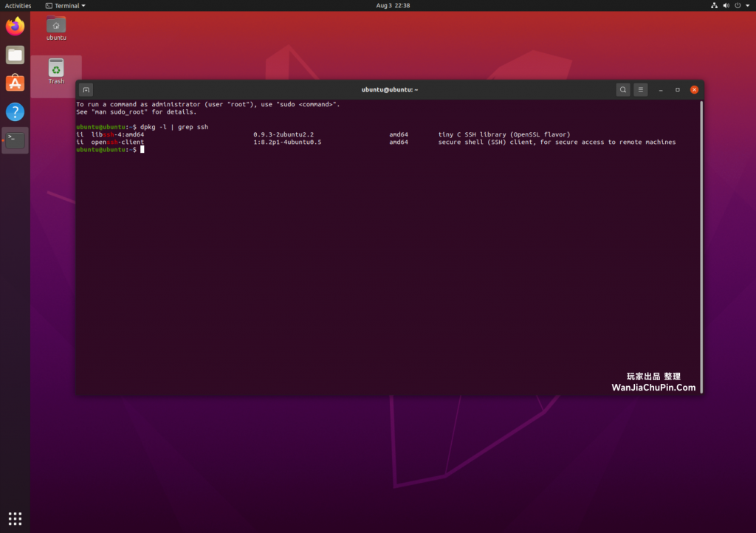Click the volume icon in top bar
This screenshot has height=533, width=756.
coord(726,5)
